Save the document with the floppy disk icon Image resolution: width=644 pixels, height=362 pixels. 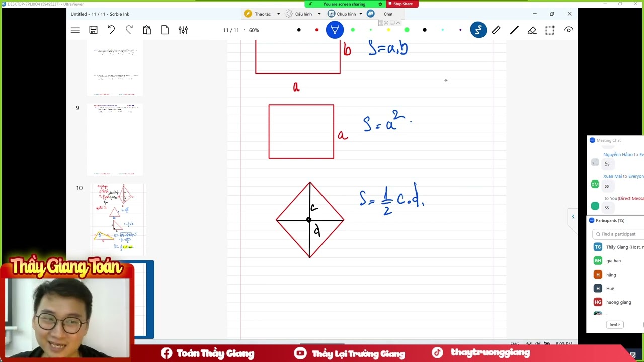[x=93, y=30]
